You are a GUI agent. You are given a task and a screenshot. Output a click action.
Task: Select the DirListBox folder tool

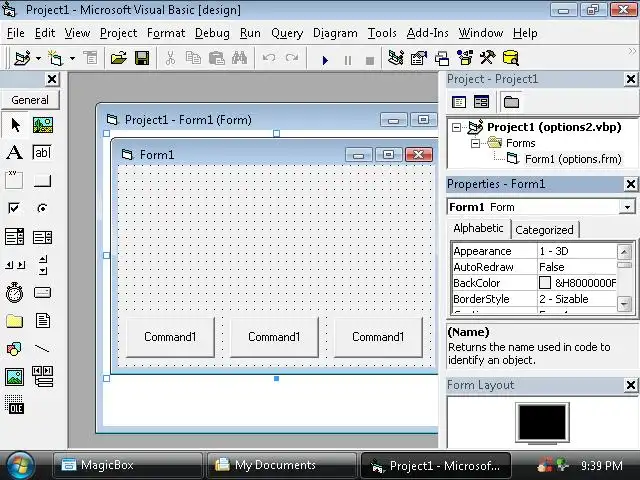15,321
